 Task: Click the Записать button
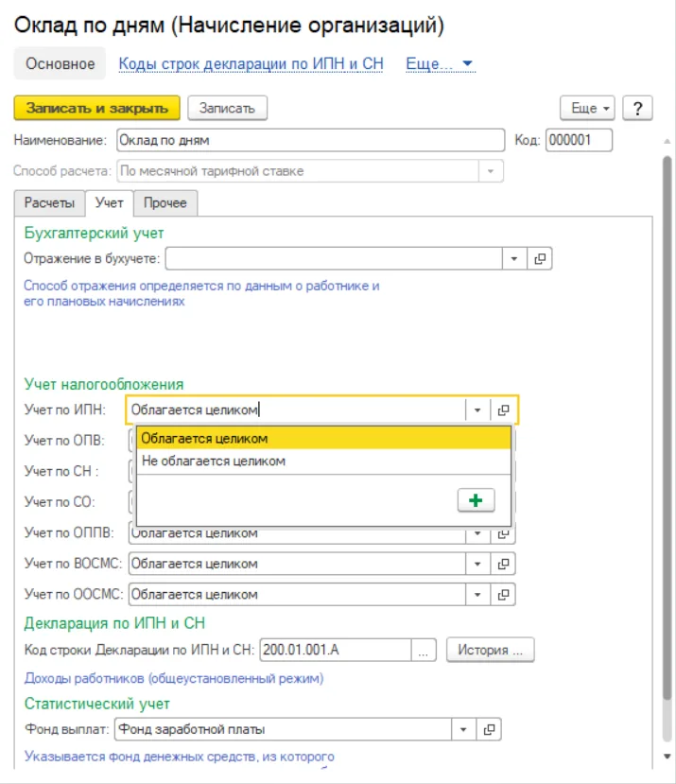tap(228, 108)
